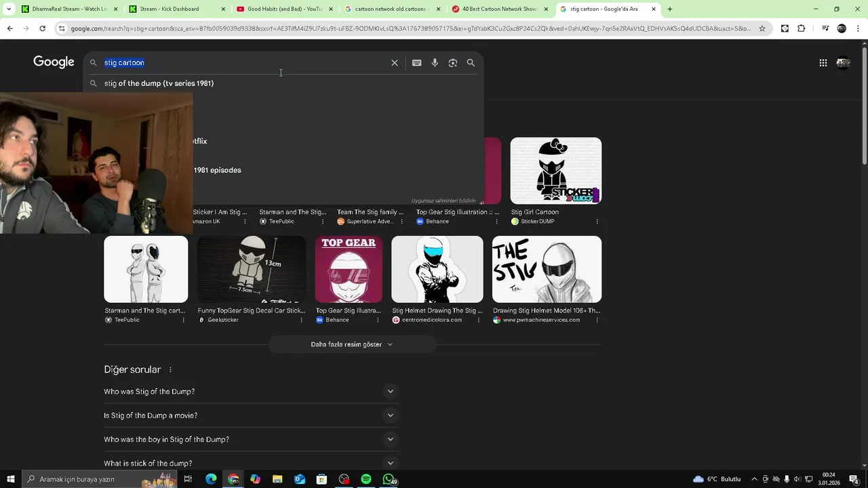Screen dimensions: 868x488
Task: Click the magnifier search submit icon
Action: 471,62
